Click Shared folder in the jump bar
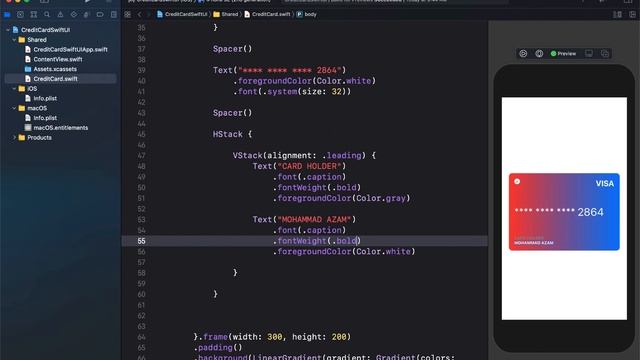The width and height of the screenshot is (640, 360). point(226,14)
